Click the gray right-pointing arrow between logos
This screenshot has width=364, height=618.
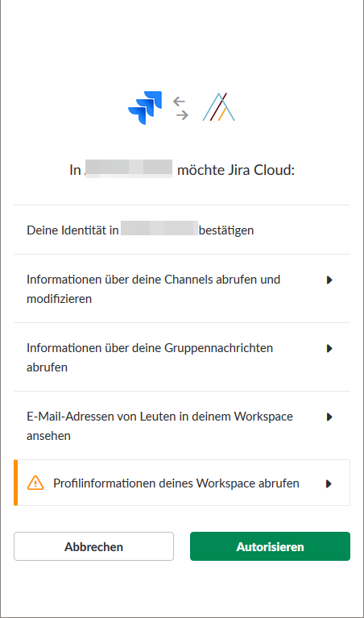182,115
